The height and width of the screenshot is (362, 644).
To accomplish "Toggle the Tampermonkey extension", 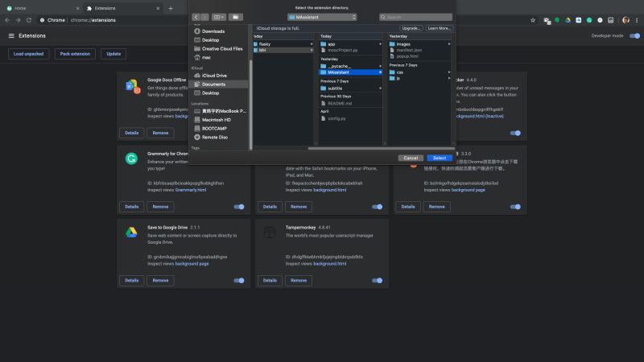I will click(x=377, y=281).
